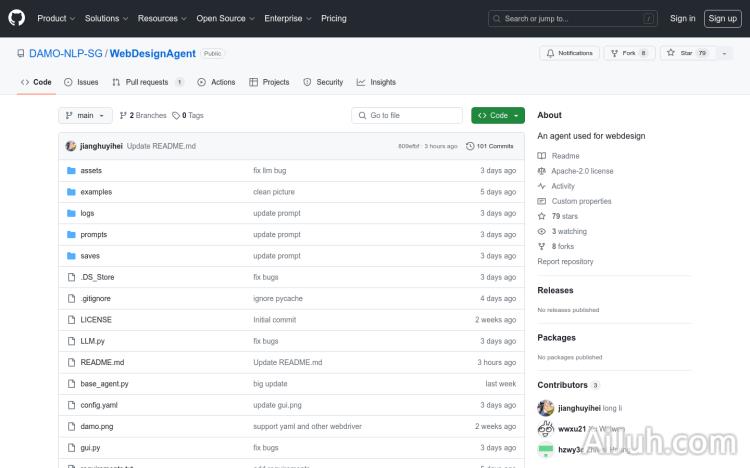Click the Go to file field
750x468 pixels.
[x=408, y=116]
